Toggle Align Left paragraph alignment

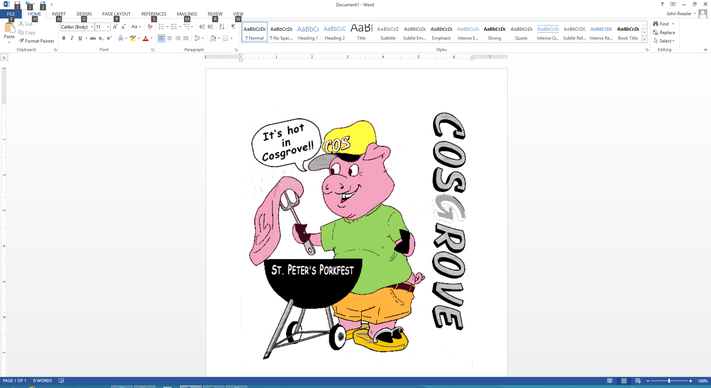coord(161,39)
